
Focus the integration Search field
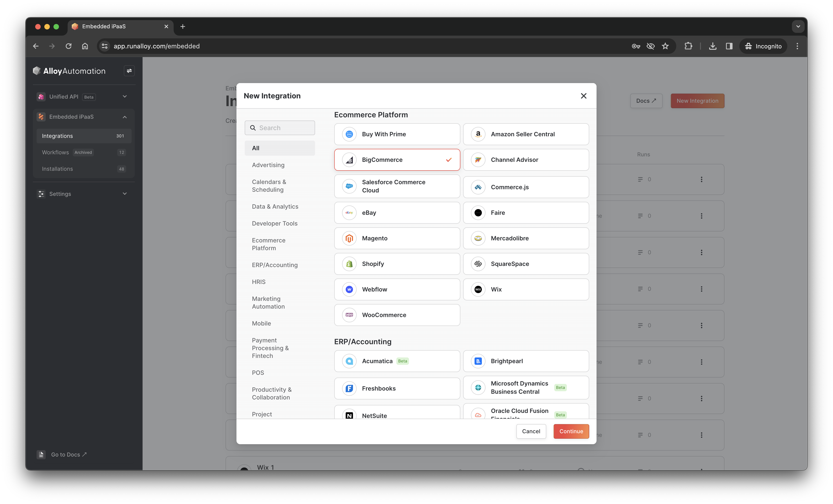click(284, 128)
